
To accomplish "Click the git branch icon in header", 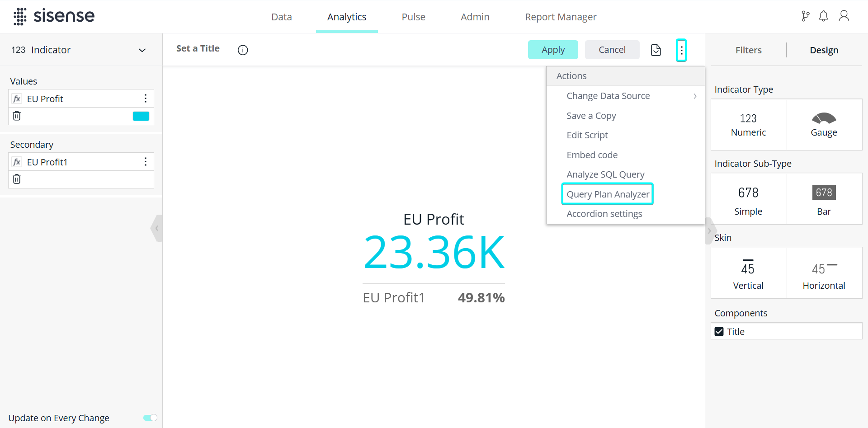I will [805, 17].
